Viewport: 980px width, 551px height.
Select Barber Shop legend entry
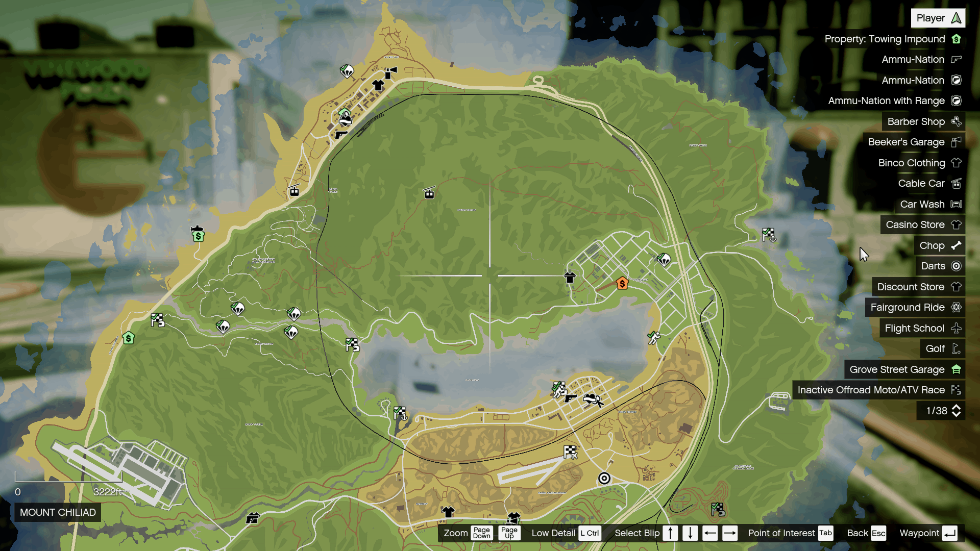click(x=923, y=121)
